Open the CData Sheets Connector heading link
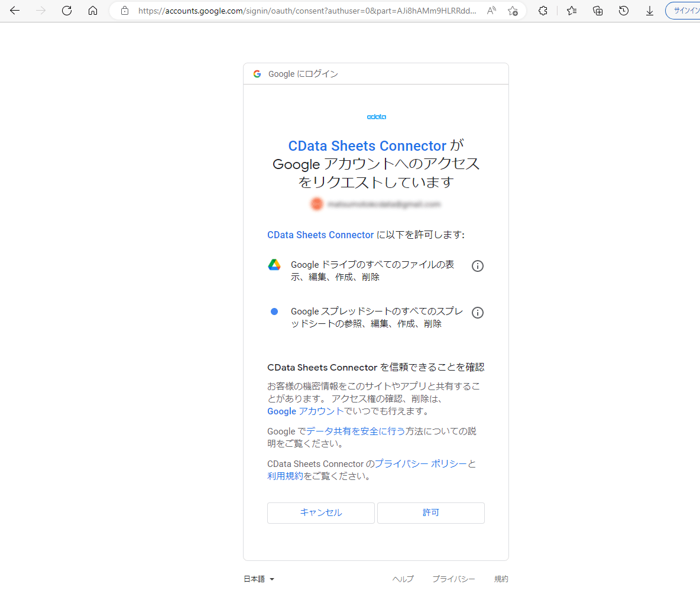The image size is (700, 597). (x=367, y=146)
